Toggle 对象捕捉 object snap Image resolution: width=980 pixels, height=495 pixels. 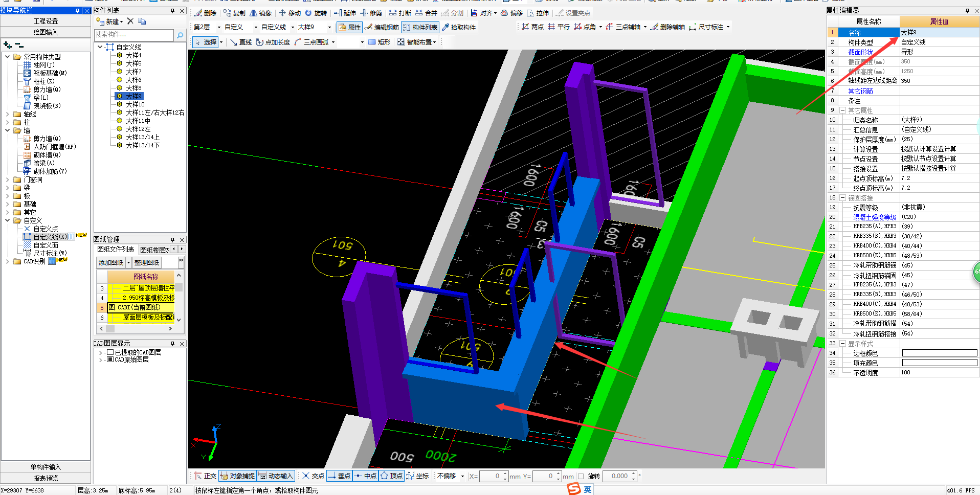[237, 476]
